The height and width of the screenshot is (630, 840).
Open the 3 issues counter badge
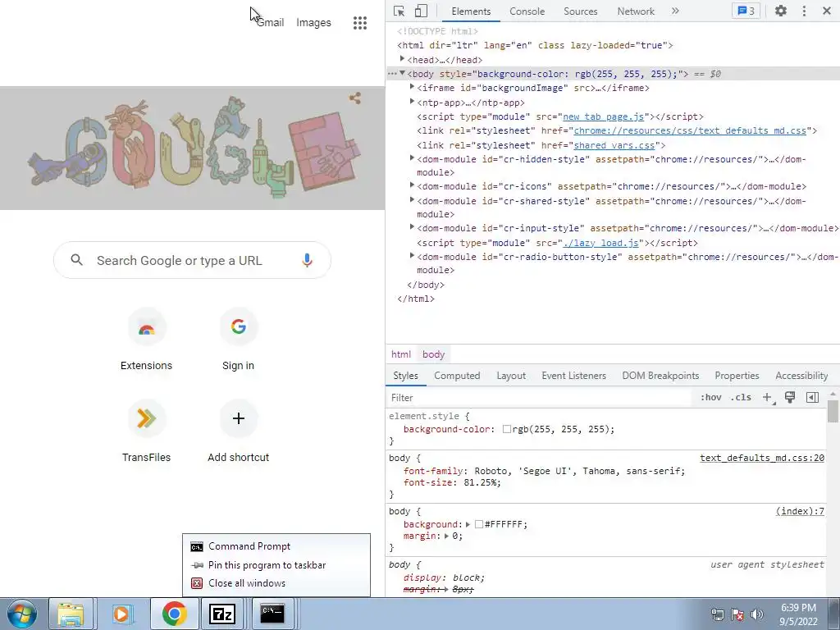pos(746,11)
